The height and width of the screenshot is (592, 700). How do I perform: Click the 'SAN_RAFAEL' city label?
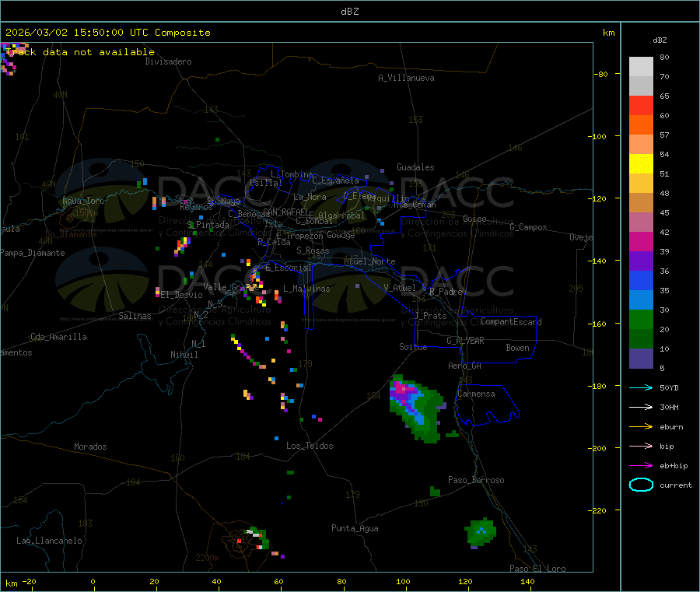285,212
